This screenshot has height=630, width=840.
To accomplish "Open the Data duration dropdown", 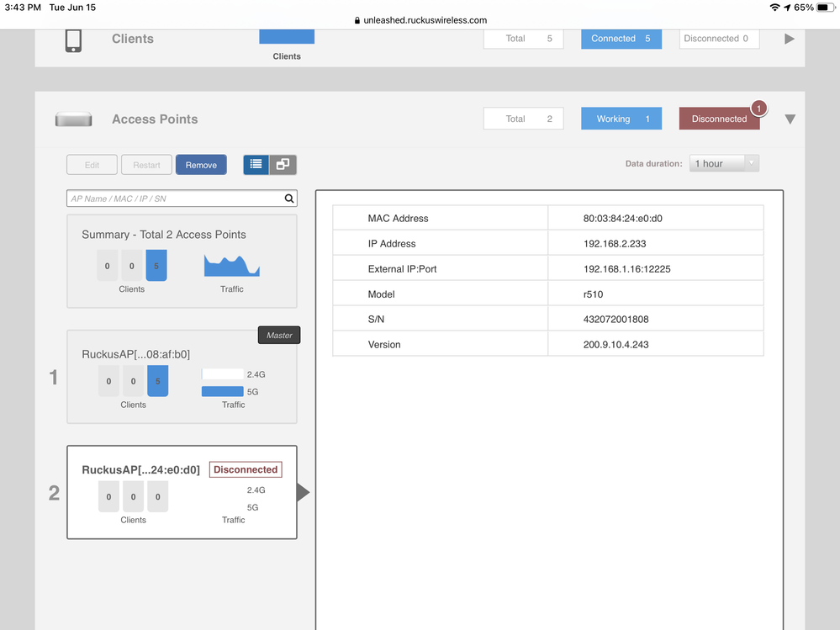I will coord(724,164).
